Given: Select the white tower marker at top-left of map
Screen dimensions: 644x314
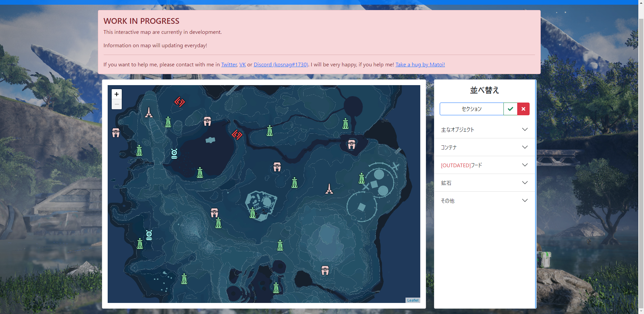Looking at the screenshot, I should pos(149,112).
